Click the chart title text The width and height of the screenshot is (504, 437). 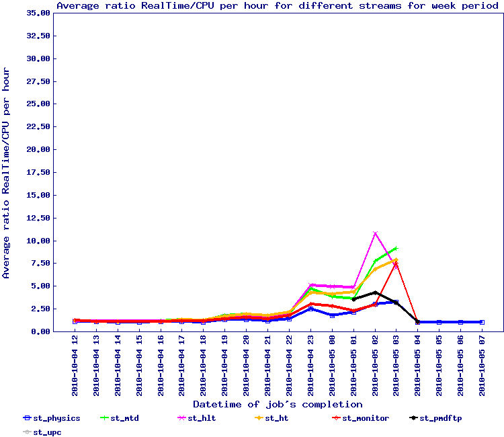pyautogui.click(x=278, y=6)
